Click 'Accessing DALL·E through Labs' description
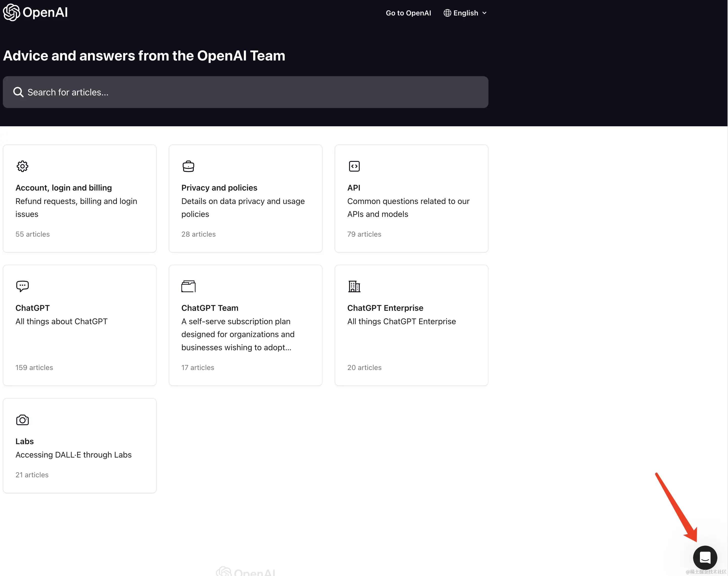728x576 pixels. tap(73, 455)
